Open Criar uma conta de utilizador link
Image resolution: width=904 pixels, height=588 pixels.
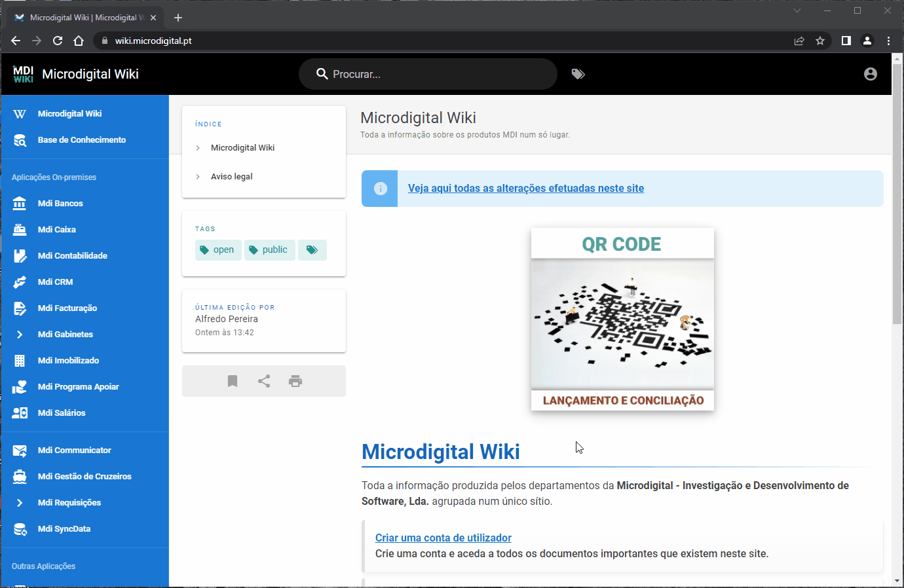[443, 538]
